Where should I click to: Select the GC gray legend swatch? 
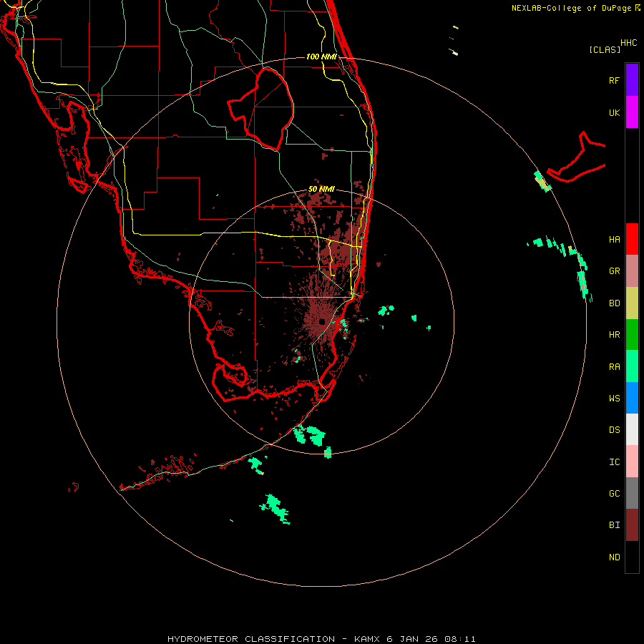[x=632, y=493]
